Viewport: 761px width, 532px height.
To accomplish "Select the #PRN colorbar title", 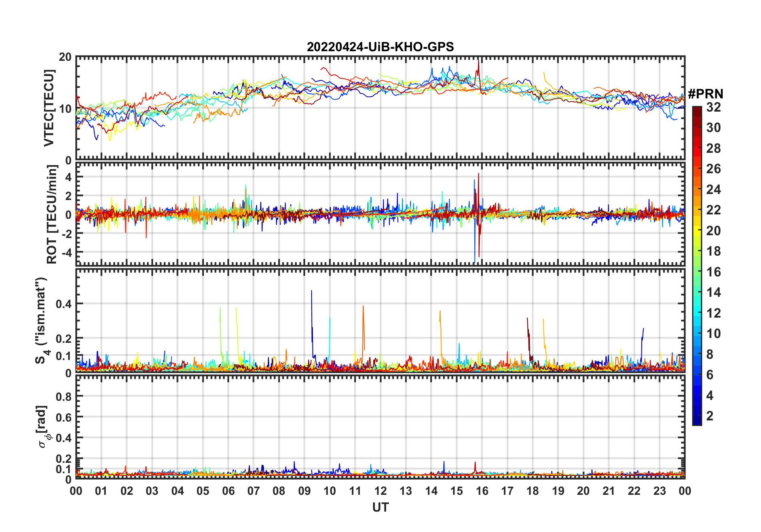I will click(x=705, y=94).
